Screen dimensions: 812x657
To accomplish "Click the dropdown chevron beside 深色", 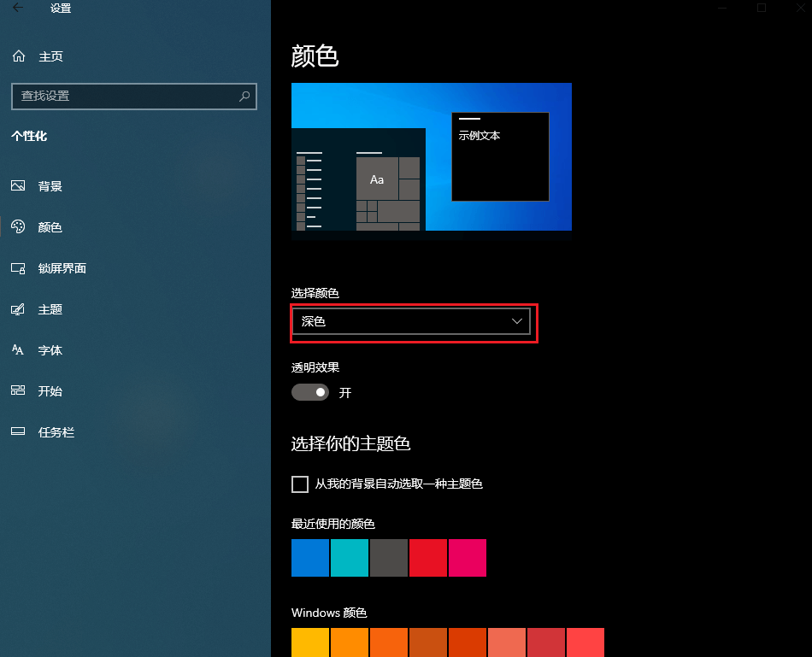I will [x=516, y=322].
